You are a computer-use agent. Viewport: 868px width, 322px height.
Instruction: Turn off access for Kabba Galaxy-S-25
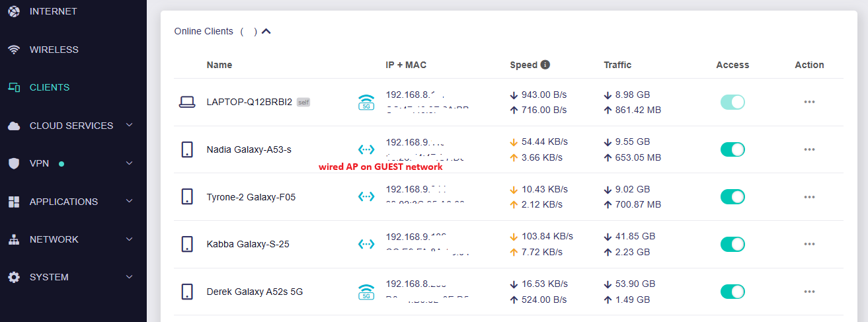click(732, 244)
